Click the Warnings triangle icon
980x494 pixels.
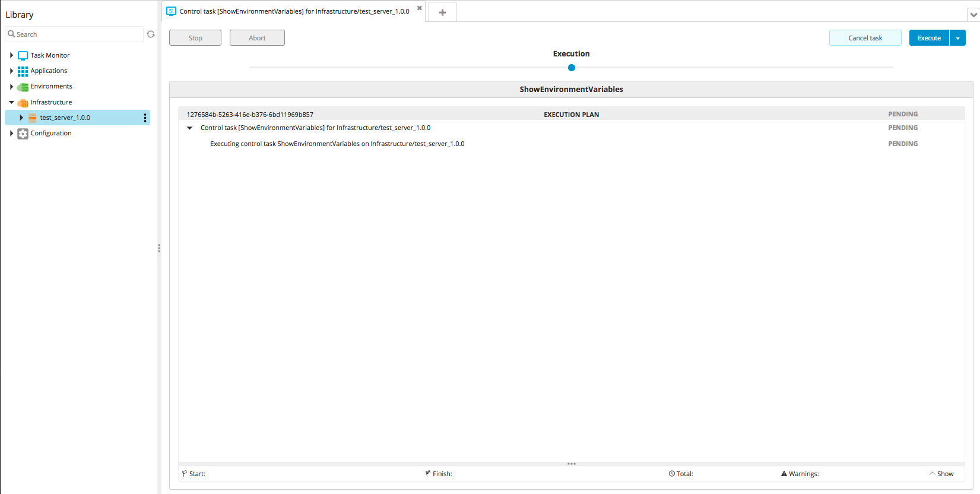pyautogui.click(x=784, y=474)
